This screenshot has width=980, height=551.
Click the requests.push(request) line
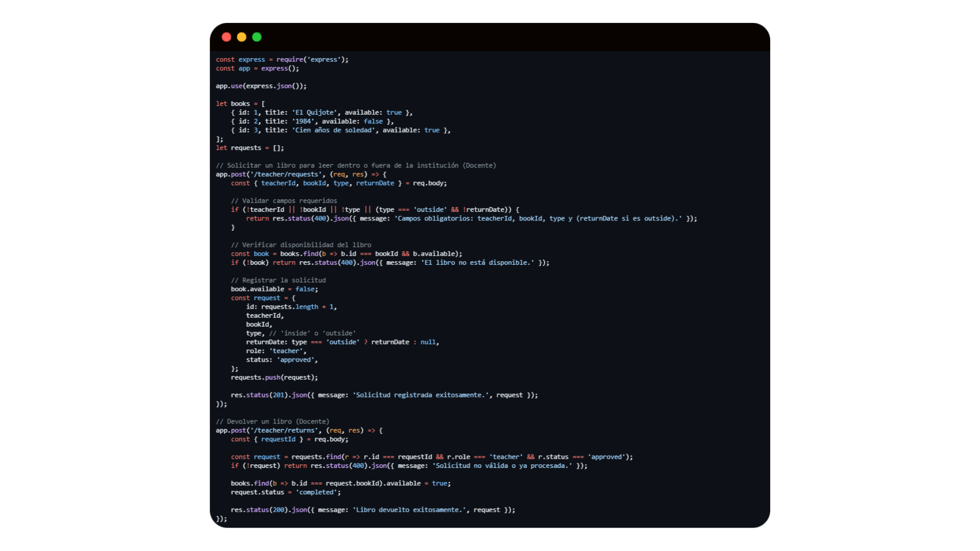[x=274, y=378]
